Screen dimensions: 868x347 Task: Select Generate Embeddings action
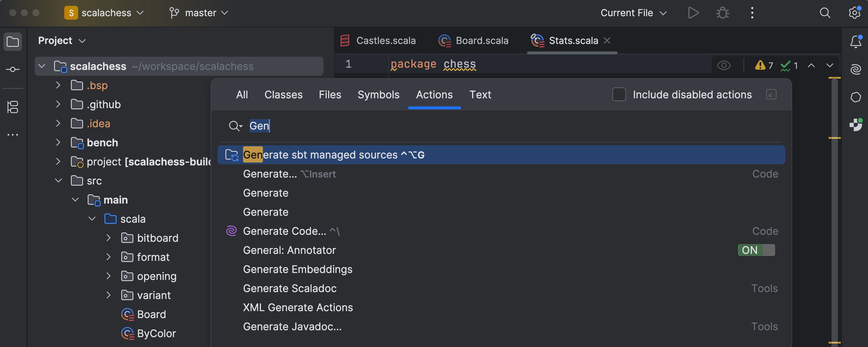click(501, 269)
